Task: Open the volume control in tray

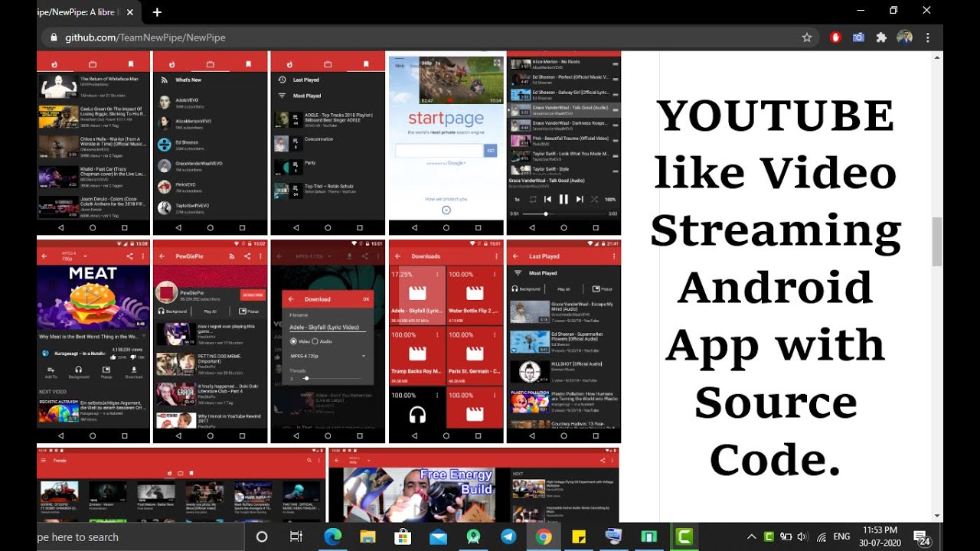Action: pos(802,536)
